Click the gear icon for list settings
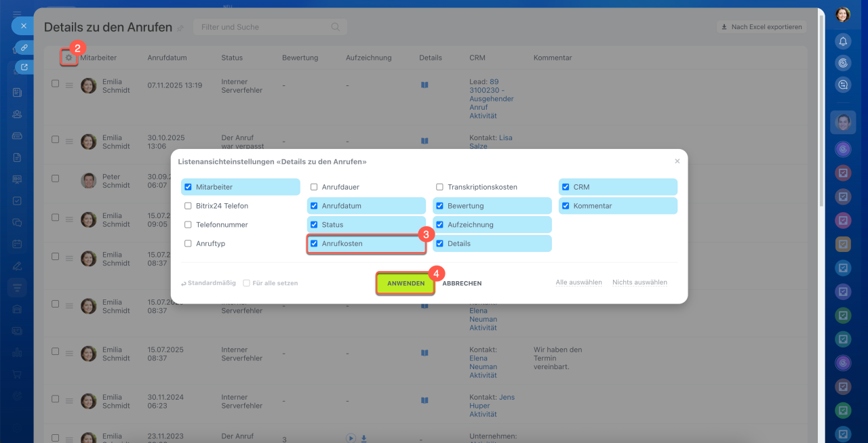868x443 pixels. [x=68, y=58]
